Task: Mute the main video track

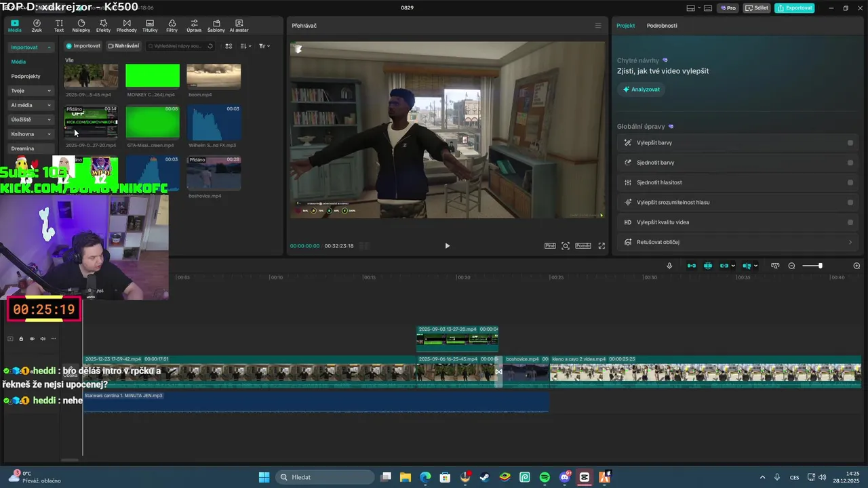Action: 43,339
